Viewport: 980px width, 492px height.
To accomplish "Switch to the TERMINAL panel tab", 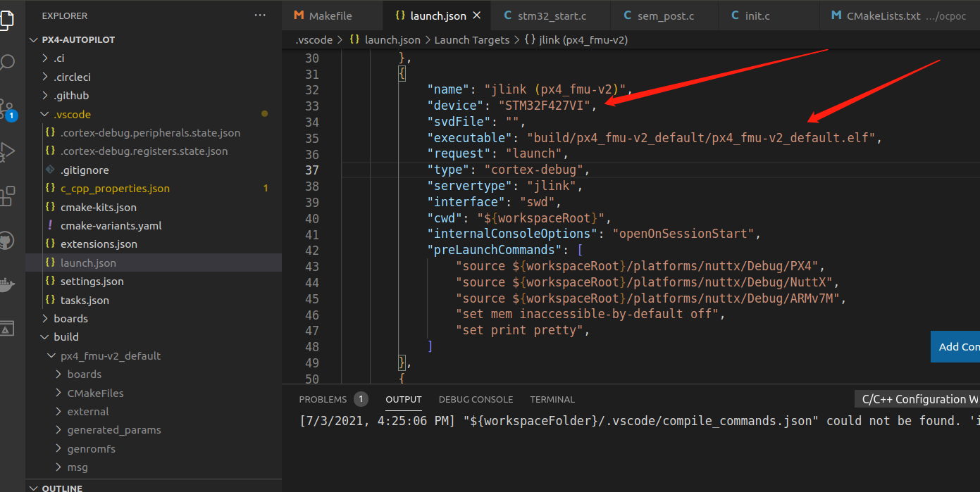I will [x=552, y=399].
